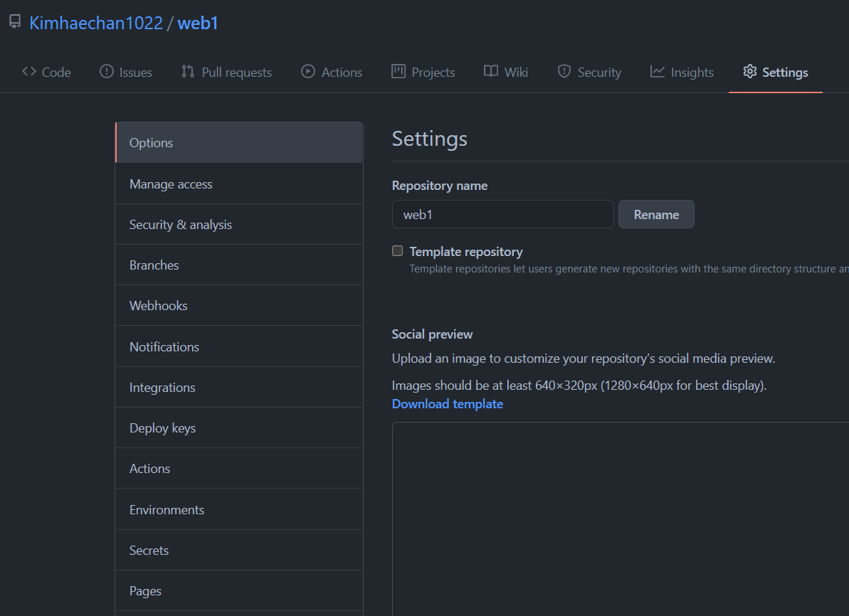
Task: Go to Deploy keys settings
Action: (x=239, y=428)
